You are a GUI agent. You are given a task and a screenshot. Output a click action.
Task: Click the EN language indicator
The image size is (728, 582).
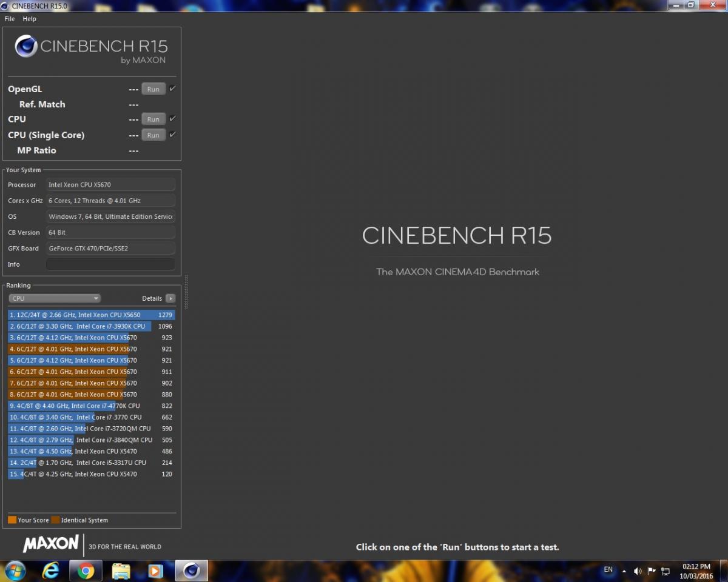(608, 570)
